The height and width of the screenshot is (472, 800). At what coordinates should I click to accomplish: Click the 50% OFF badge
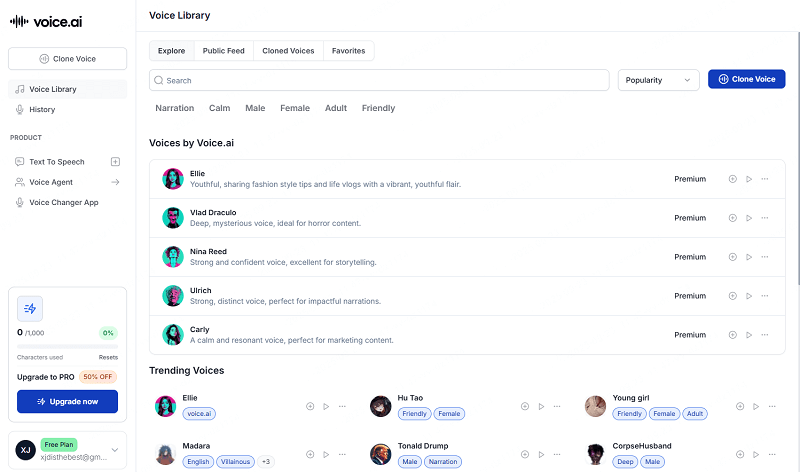[x=97, y=377]
